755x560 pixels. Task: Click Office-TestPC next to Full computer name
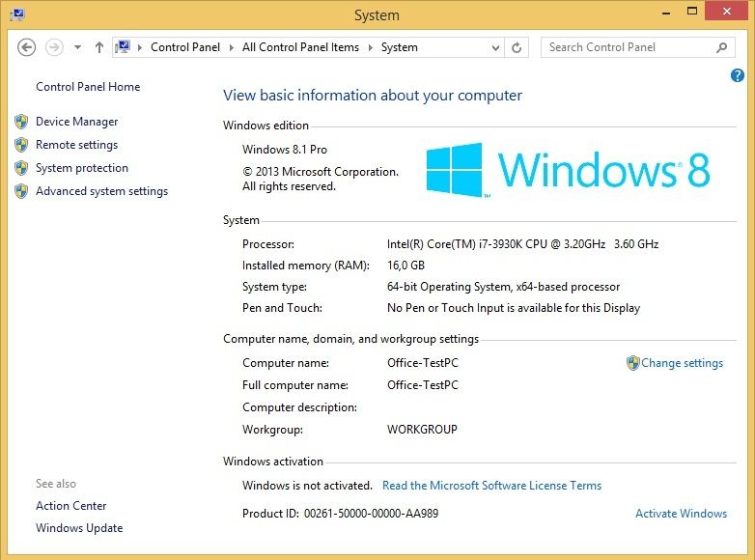click(423, 384)
